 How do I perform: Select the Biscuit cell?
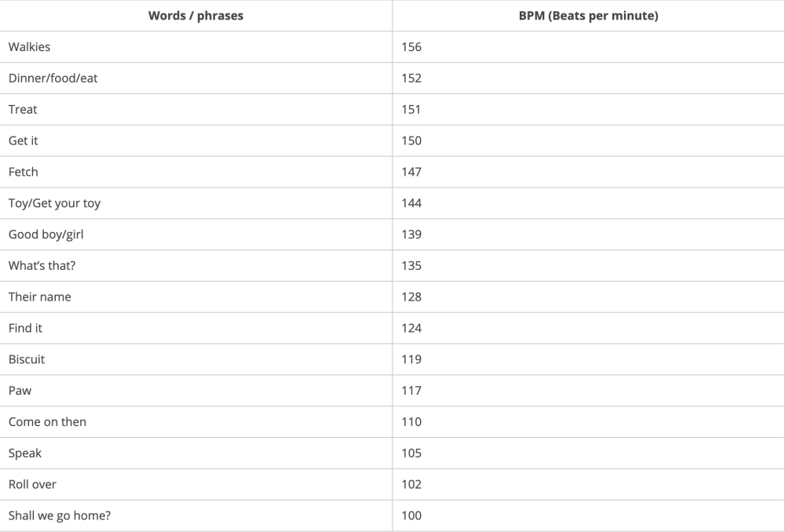coord(27,359)
